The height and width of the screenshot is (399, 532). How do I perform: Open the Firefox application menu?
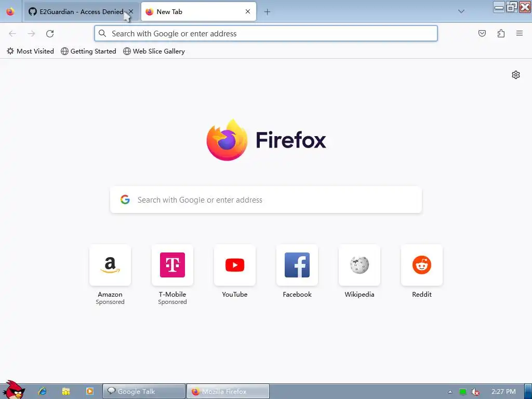coord(520,33)
